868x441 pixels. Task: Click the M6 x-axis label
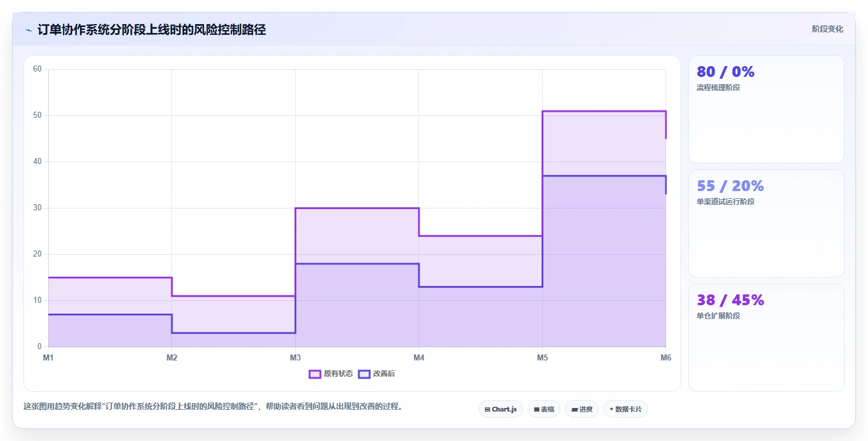[665, 358]
